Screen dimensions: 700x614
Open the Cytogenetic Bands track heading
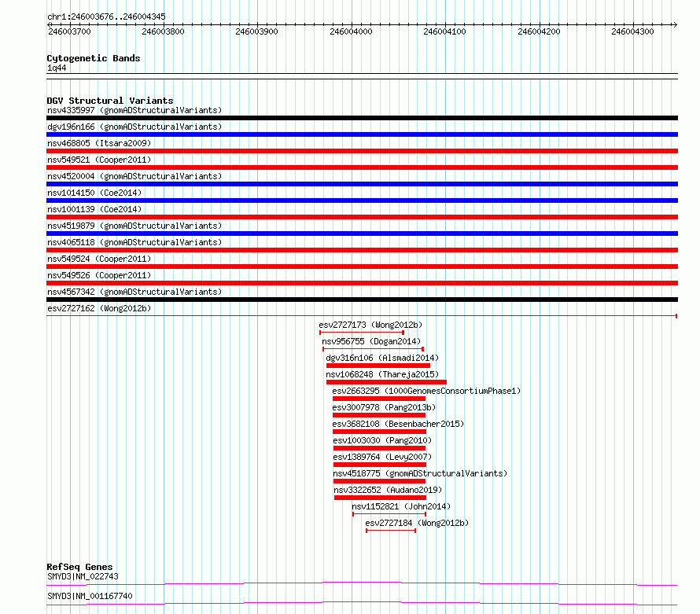tap(94, 58)
